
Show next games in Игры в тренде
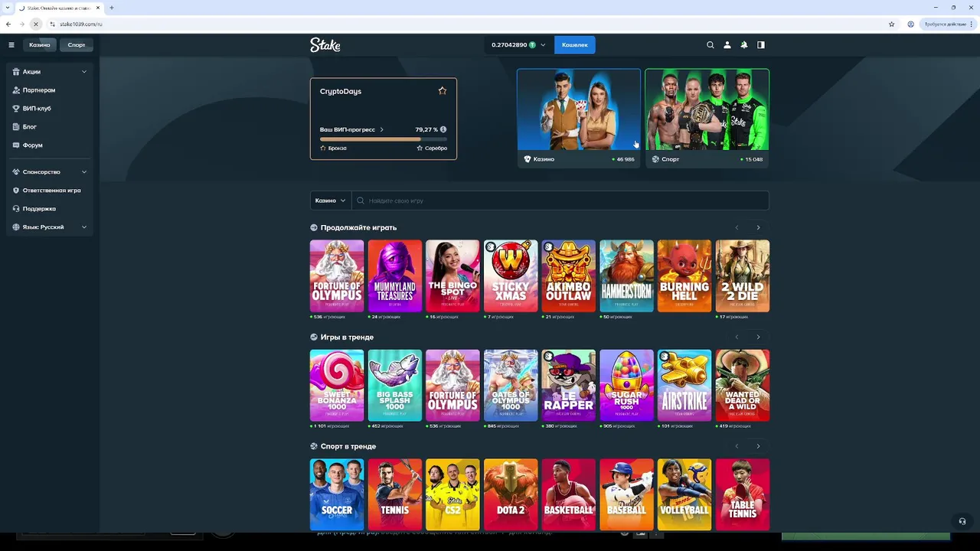[759, 337]
